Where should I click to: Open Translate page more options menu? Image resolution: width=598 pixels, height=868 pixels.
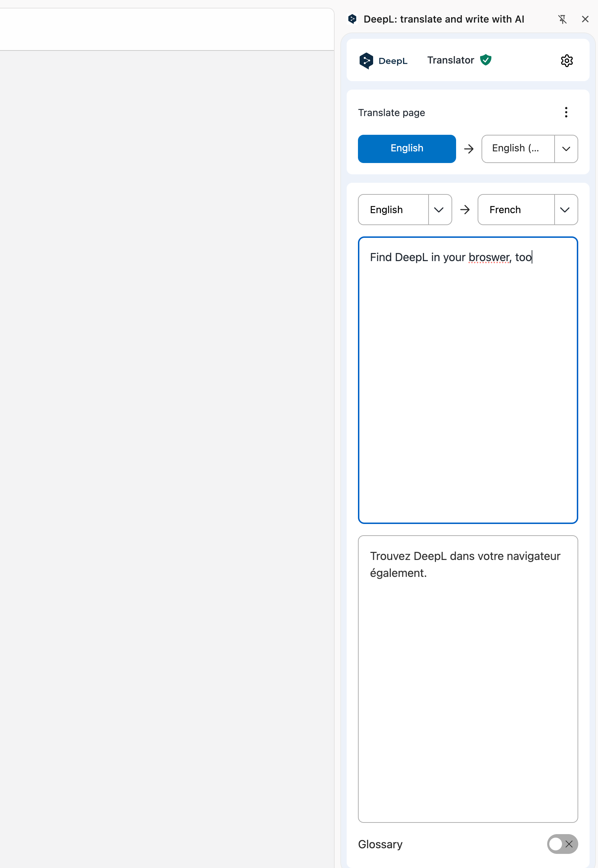pos(566,112)
